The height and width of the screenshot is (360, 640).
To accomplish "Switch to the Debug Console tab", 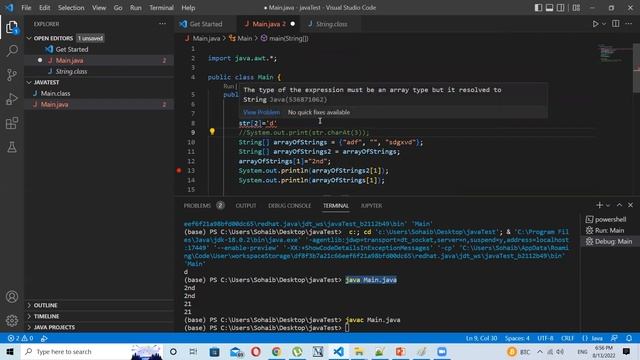I will coord(289,205).
